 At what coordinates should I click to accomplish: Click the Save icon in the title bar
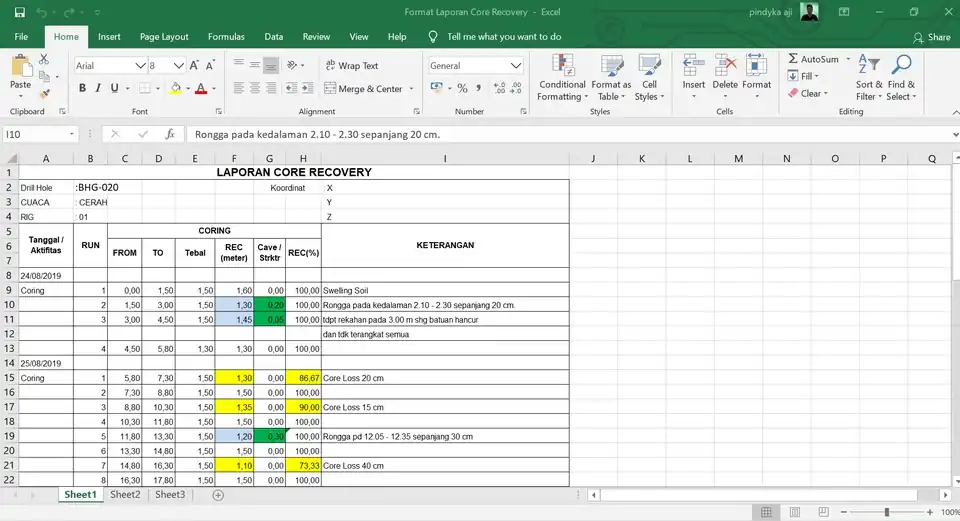point(20,12)
